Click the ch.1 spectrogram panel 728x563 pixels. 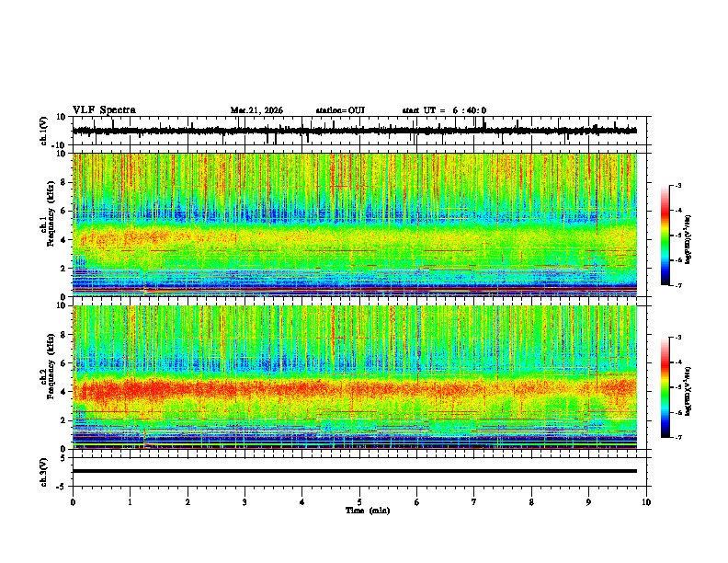354,224
